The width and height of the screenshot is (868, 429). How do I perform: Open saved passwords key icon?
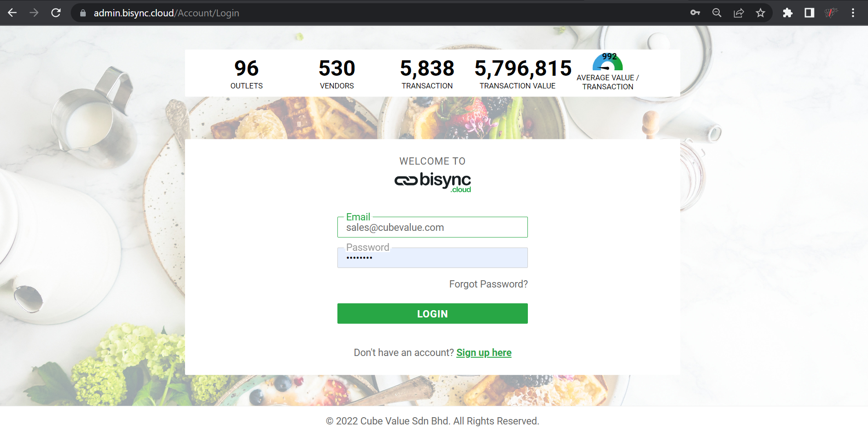pyautogui.click(x=695, y=13)
